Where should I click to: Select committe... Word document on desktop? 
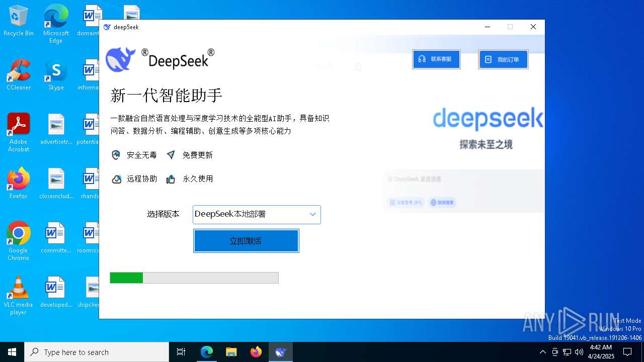point(56,238)
